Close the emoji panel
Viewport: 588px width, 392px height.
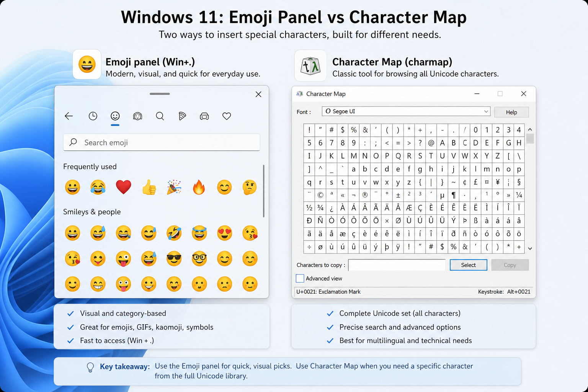258,94
